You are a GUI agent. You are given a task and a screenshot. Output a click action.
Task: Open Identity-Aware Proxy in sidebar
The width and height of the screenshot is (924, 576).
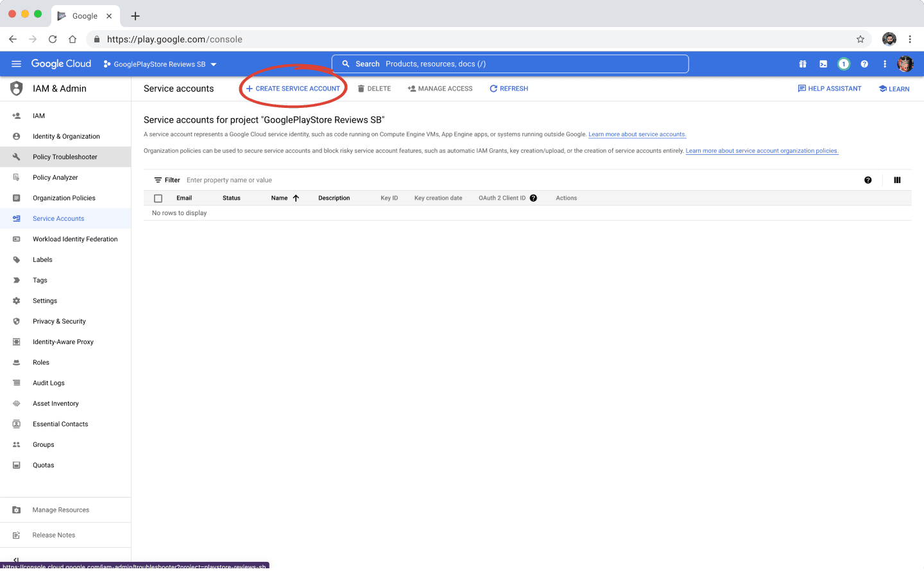pyautogui.click(x=65, y=342)
